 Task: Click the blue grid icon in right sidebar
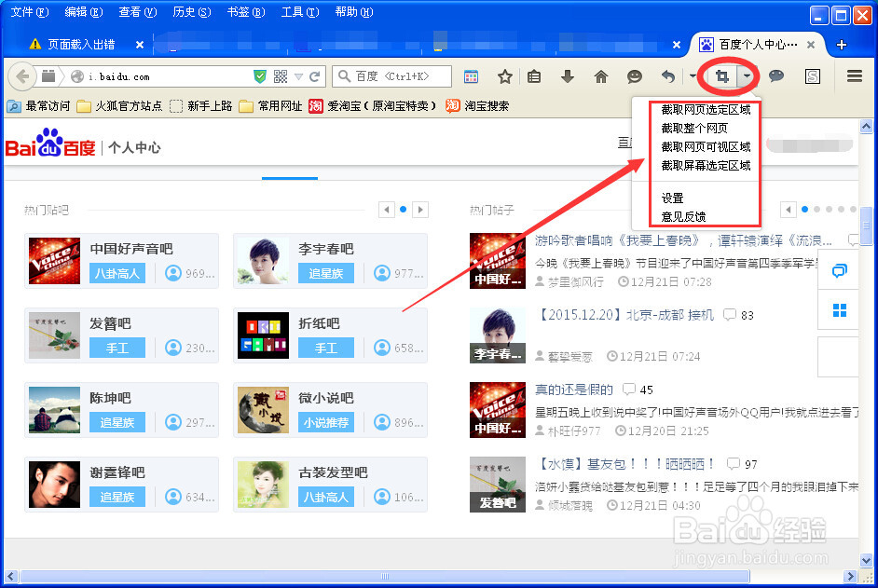pyautogui.click(x=840, y=310)
